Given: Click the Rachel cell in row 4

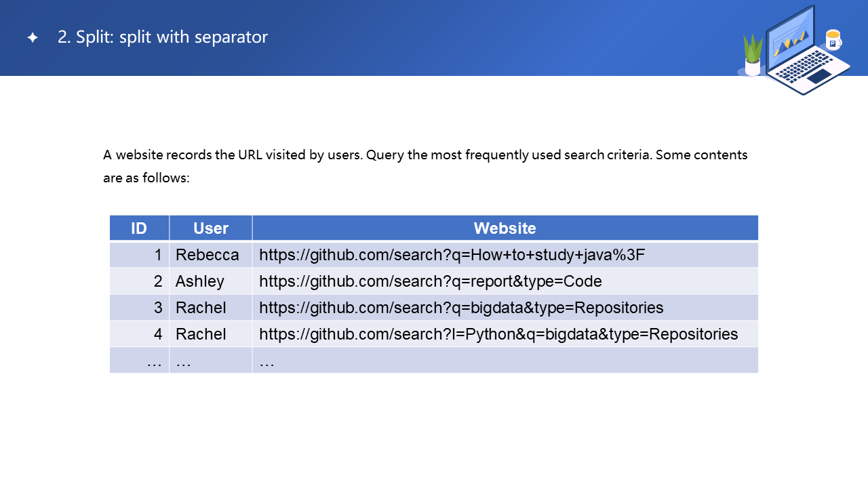Looking at the screenshot, I should (x=201, y=334).
